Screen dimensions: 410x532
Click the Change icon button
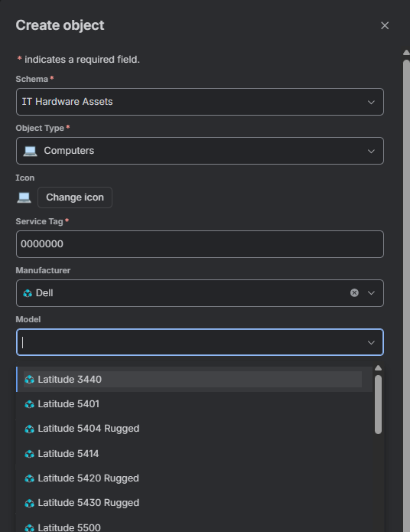[x=75, y=197]
